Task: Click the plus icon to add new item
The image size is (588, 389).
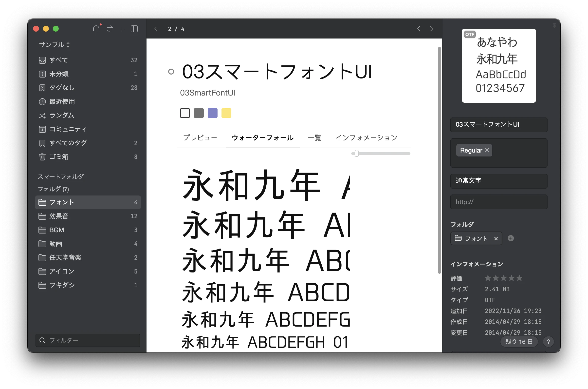Action: click(x=122, y=29)
